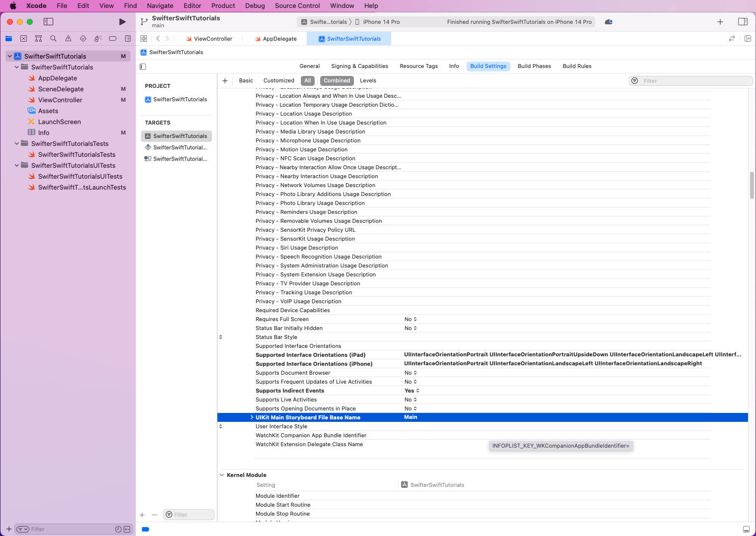Open the issue navigator warning icon
Screen dimensions: 756x536
click(68, 39)
